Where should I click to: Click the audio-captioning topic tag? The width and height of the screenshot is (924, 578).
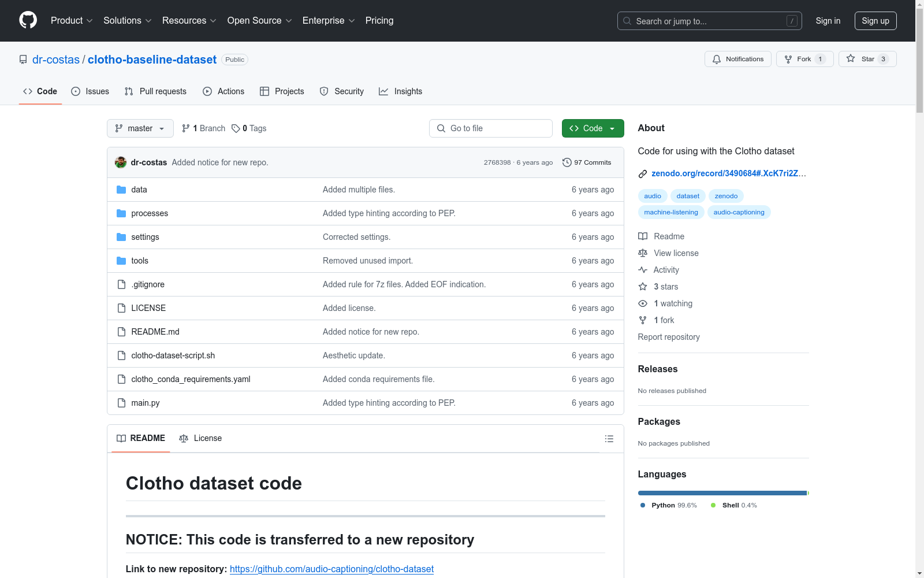pos(739,212)
